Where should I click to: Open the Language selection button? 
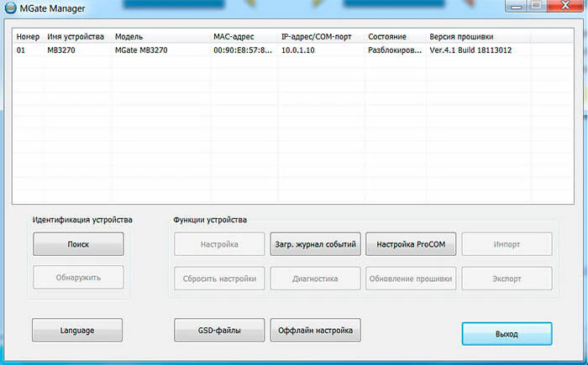(x=77, y=330)
